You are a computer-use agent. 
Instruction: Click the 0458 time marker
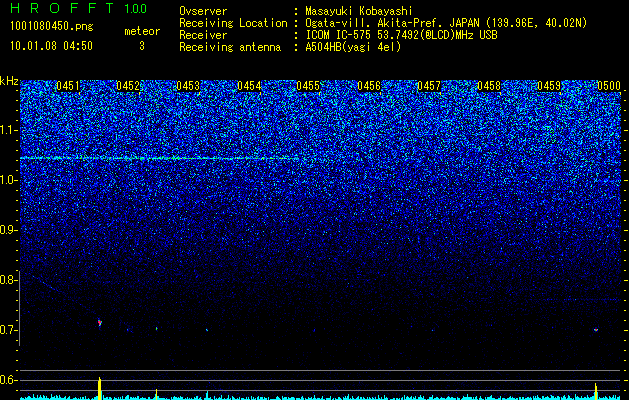489,86
